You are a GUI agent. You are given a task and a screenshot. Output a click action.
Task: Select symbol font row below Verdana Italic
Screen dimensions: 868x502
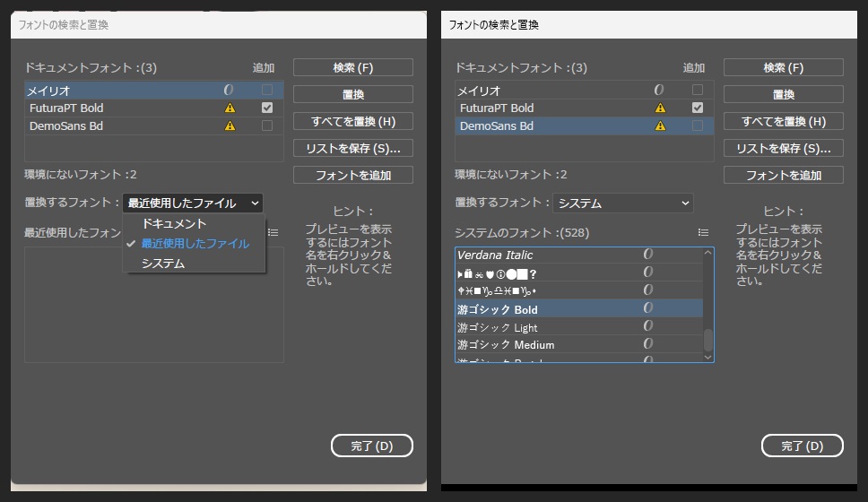[x=579, y=273]
